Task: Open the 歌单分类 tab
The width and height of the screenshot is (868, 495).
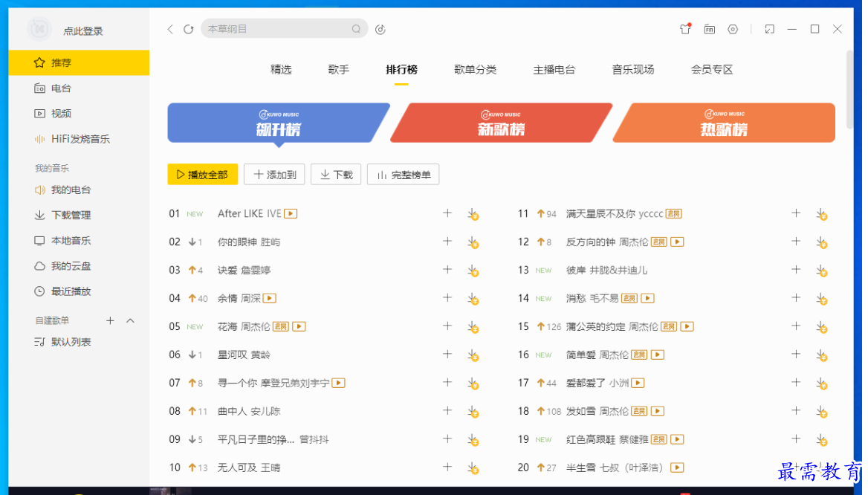Action: click(475, 70)
